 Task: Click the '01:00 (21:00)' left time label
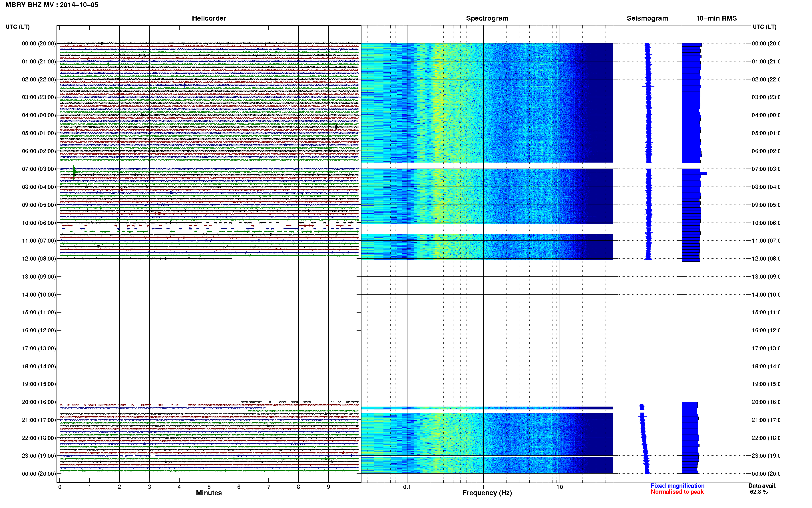click(x=39, y=61)
